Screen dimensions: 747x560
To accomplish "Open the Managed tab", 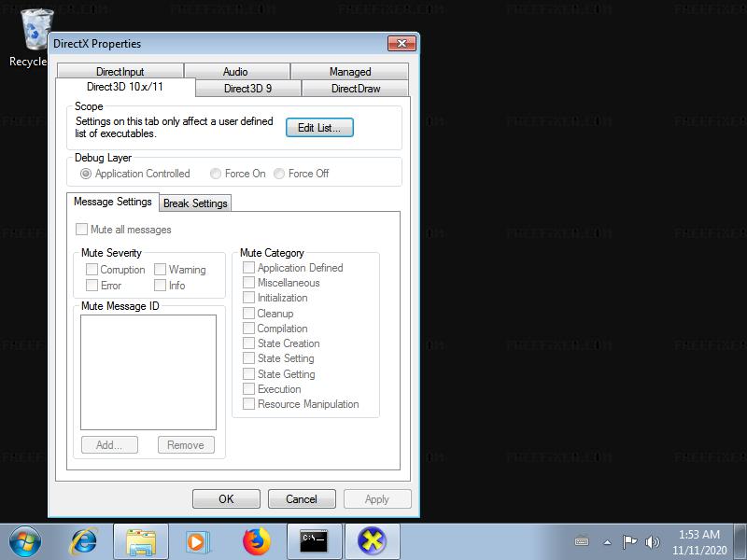I will pos(349,72).
